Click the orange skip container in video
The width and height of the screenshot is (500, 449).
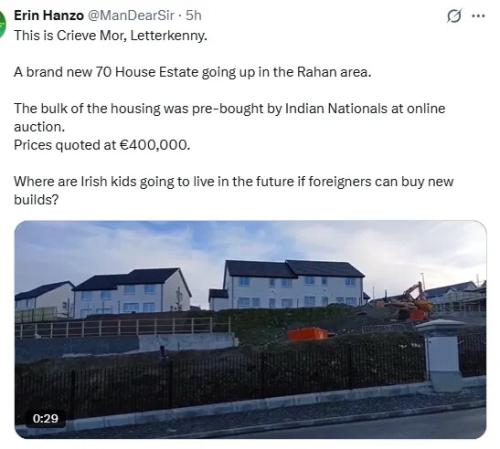pyautogui.click(x=308, y=334)
